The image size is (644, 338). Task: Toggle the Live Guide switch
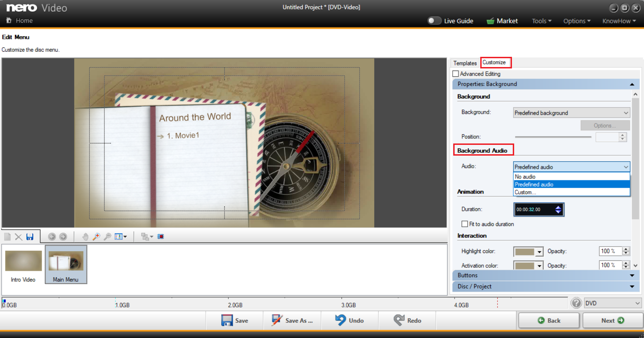[434, 21]
